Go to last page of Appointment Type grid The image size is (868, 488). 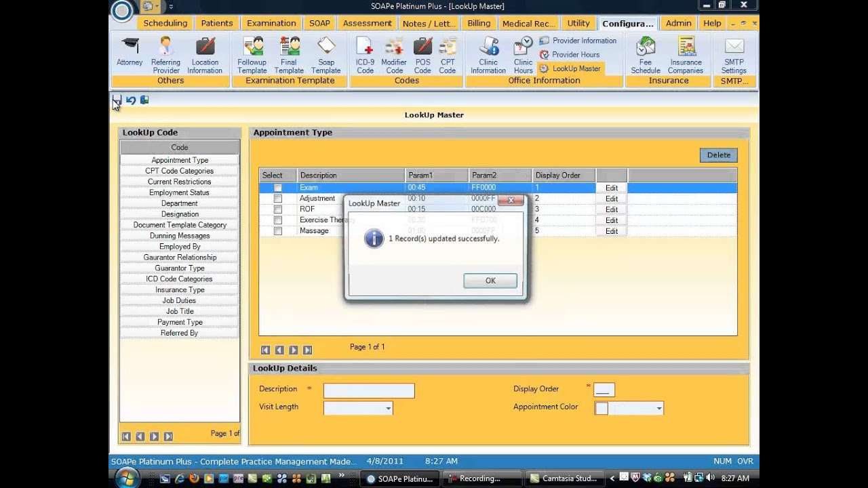(x=307, y=350)
